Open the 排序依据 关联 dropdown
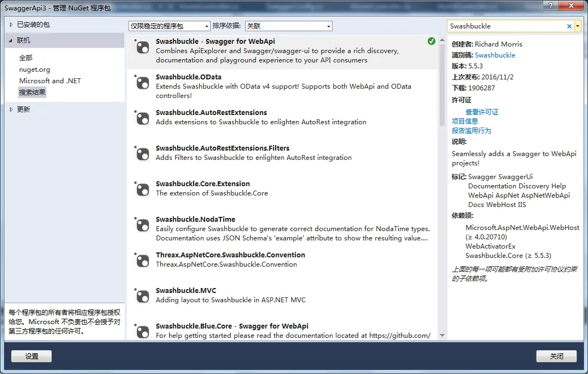 (x=289, y=26)
